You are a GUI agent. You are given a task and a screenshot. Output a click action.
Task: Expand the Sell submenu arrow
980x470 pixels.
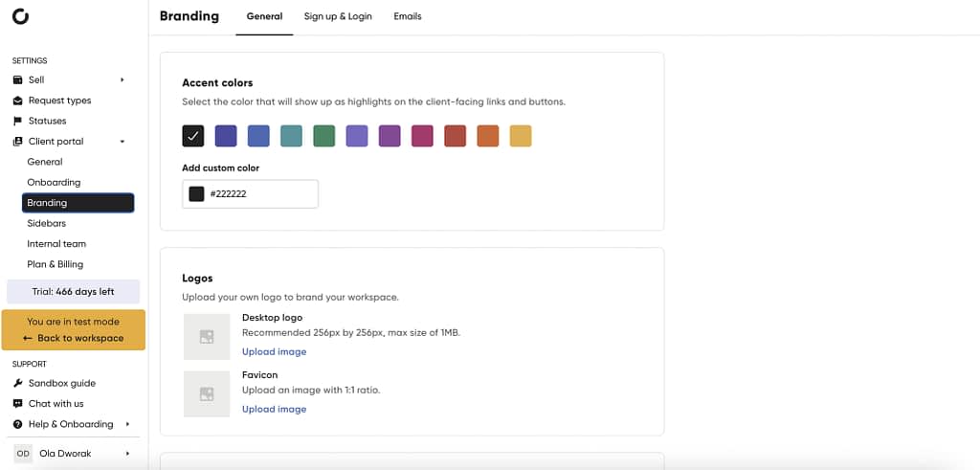(122, 80)
